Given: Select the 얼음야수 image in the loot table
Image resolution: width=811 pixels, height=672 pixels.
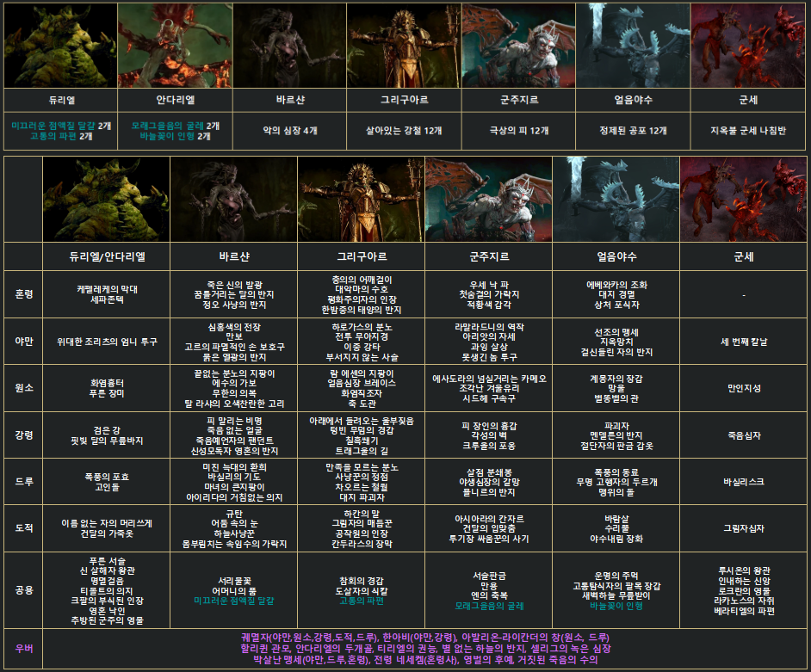Looking at the screenshot, I should click(616, 199).
